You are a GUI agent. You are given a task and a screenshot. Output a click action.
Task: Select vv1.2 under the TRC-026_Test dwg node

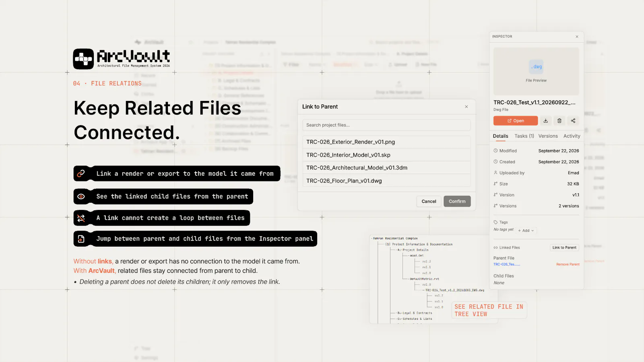(439, 296)
